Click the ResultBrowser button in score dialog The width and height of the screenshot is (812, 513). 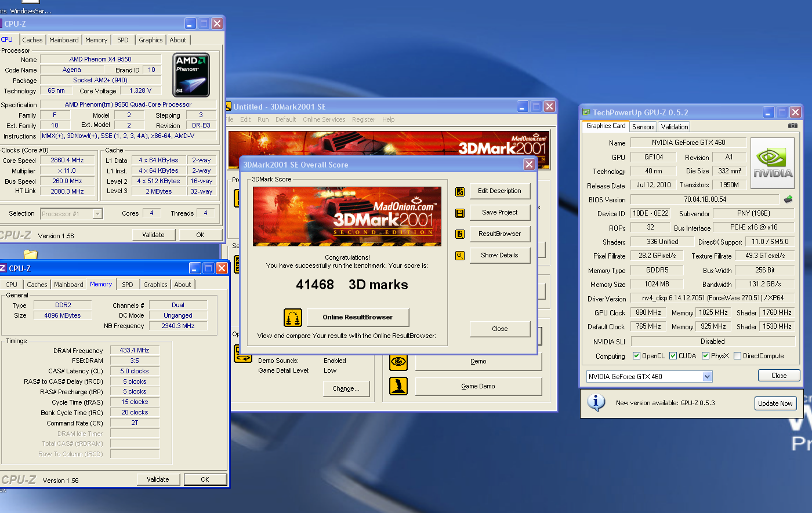click(x=499, y=234)
